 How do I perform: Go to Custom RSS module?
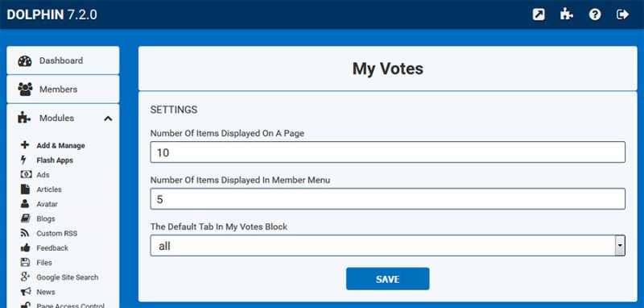(x=56, y=234)
